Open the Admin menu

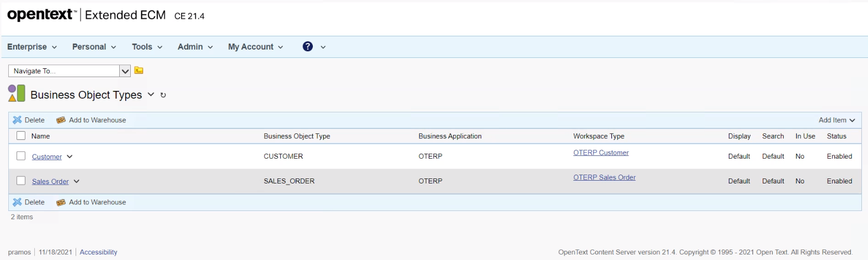click(x=195, y=47)
